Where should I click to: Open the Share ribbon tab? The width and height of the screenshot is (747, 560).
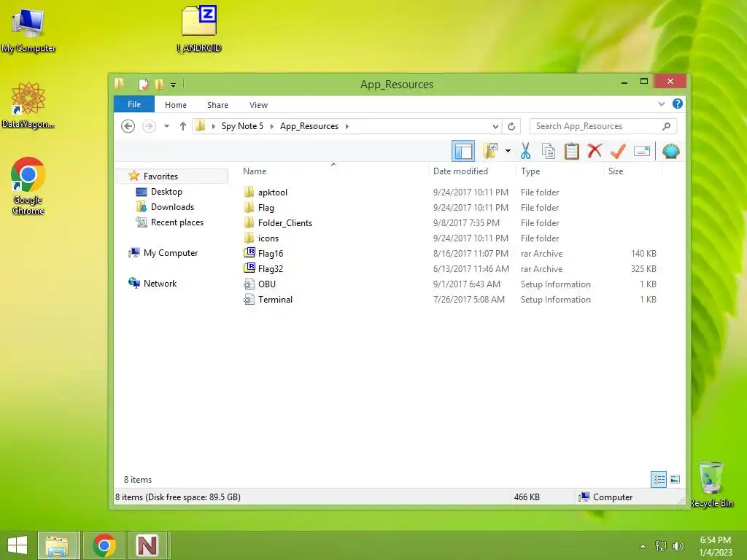pos(217,105)
